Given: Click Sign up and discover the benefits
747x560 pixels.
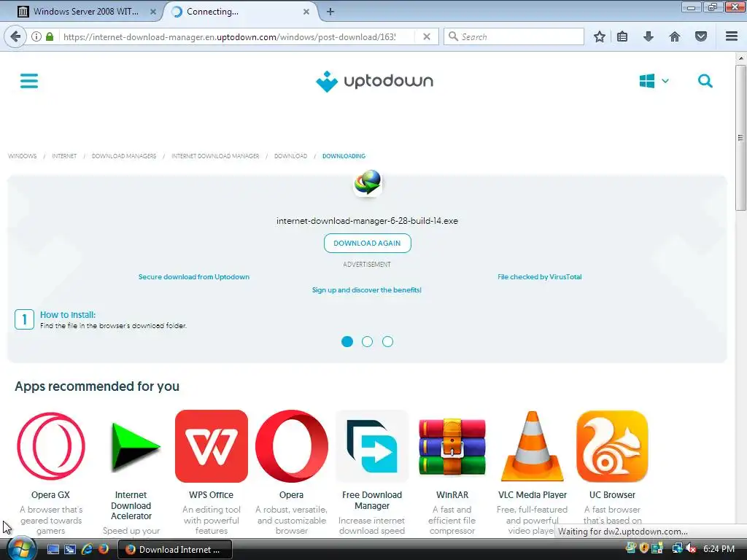Looking at the screenshot, I should point(367,290).
